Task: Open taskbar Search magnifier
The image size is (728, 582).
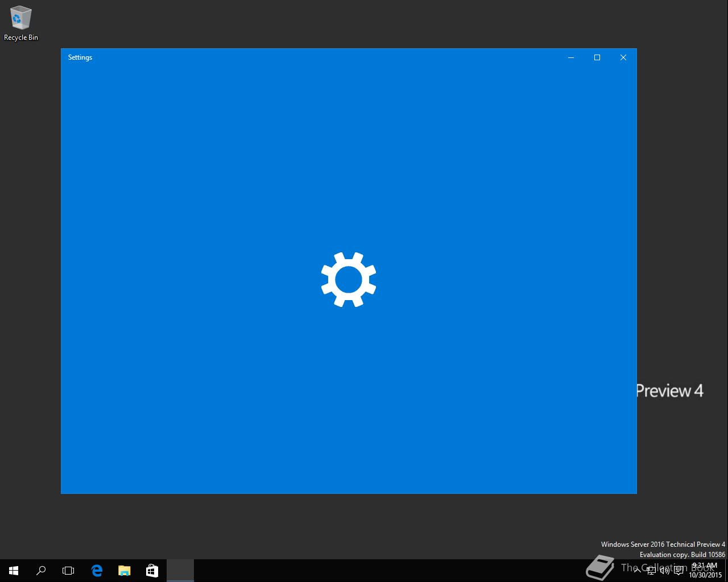Action: (41, 571)
